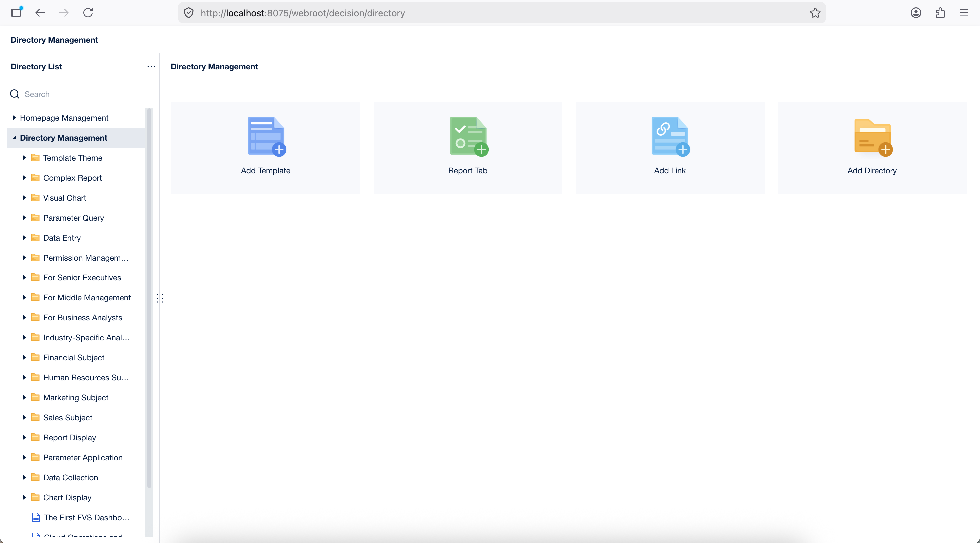Collapse the Directory Management node
Viewport: 980px width, 543px height.
tap(14, 138)
